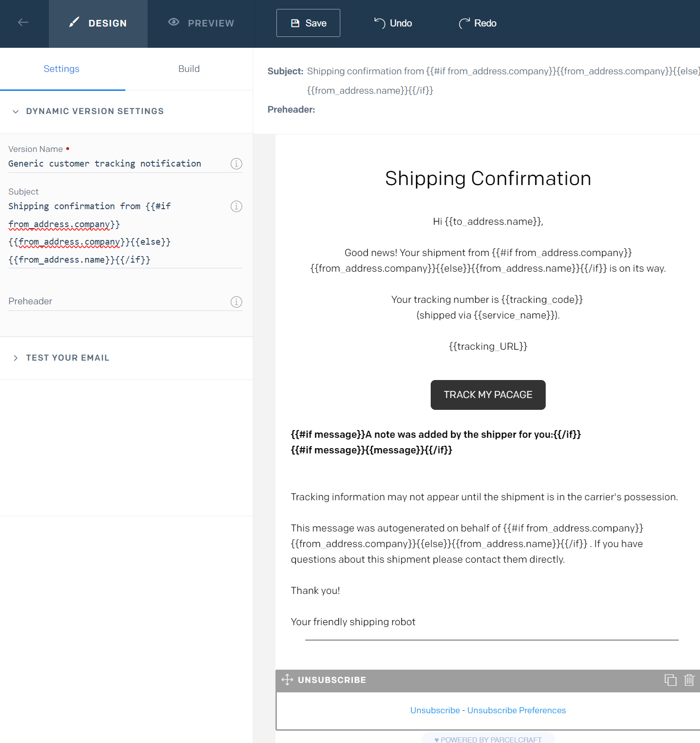The width and height of the screenshot is (700, 743).
Task: Click the Save button label
Action: coord(316,23)
